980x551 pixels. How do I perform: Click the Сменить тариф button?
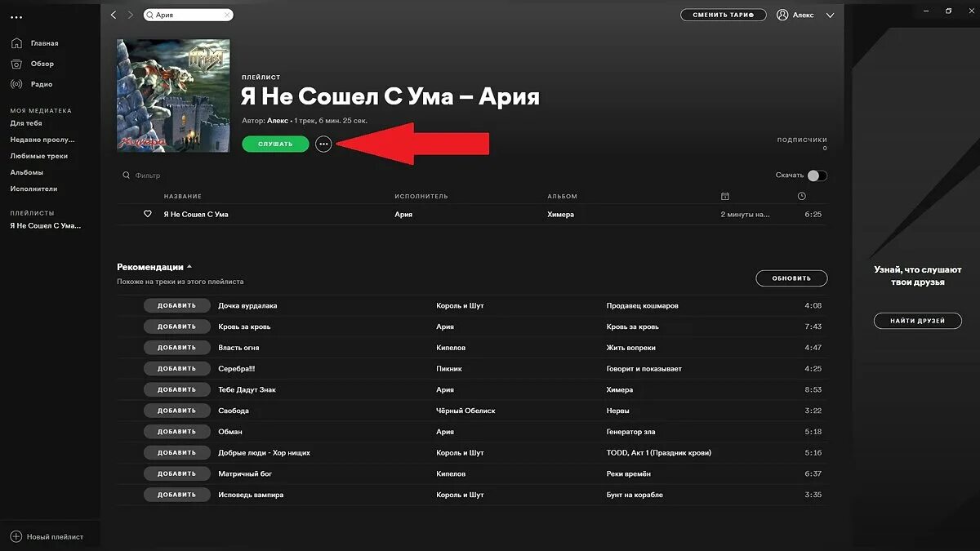[724, 15]
